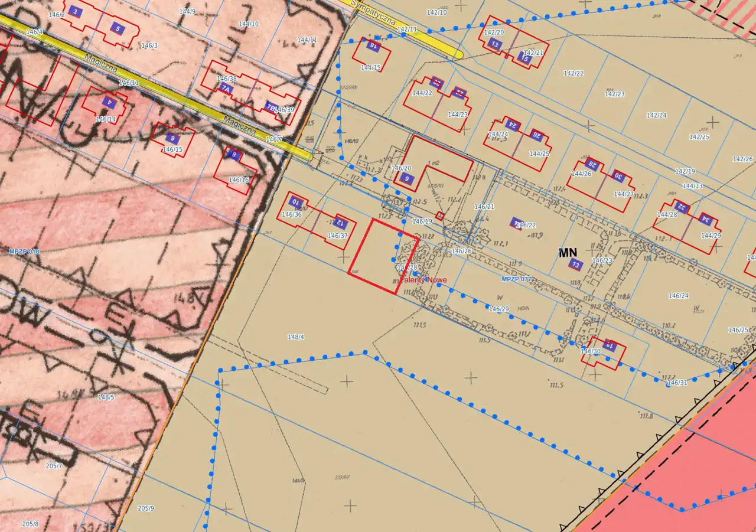The image size is (756, 532).
Task: Select house number marker 22 above parcel 144/23
Action: click(x=459, y=92)
